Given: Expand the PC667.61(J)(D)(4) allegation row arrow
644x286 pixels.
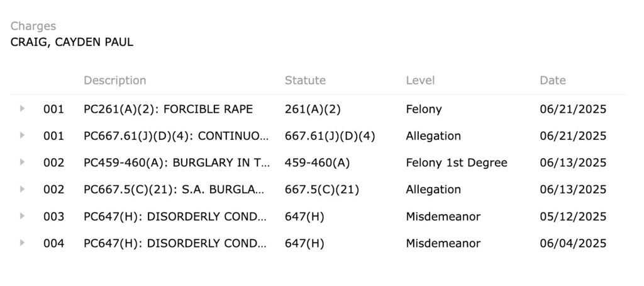Looking at the screenshot, I should [23, 135].
